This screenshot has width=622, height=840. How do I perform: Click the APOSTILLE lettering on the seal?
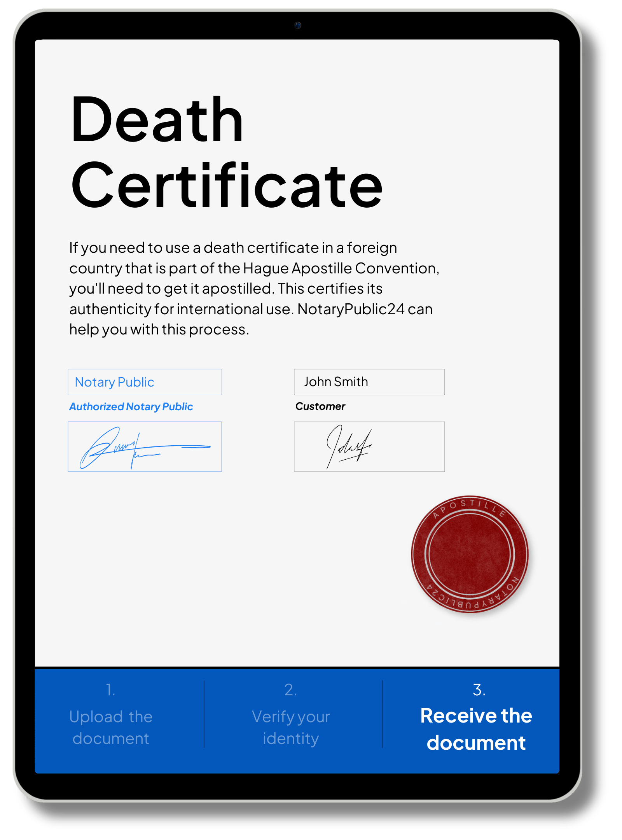click(470, 506)
